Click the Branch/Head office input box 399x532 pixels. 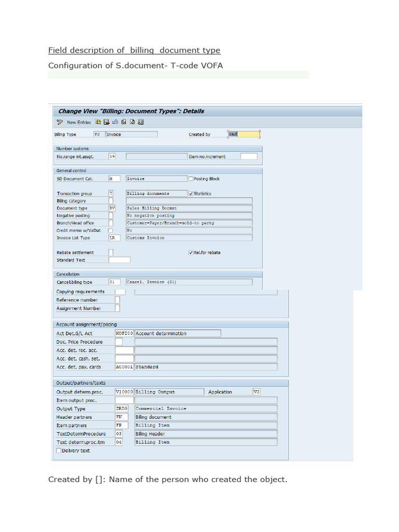tap(111, 223)
